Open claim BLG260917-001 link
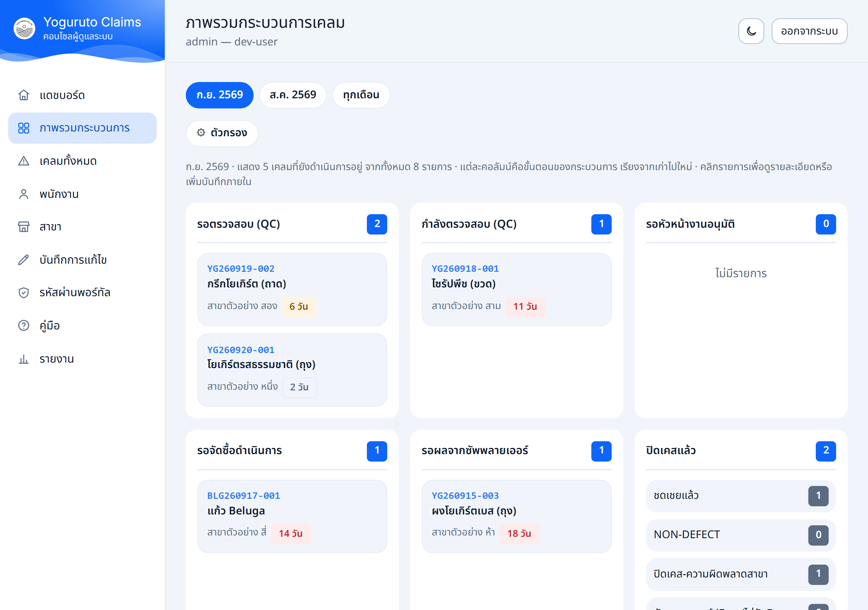 pos(244,495)
